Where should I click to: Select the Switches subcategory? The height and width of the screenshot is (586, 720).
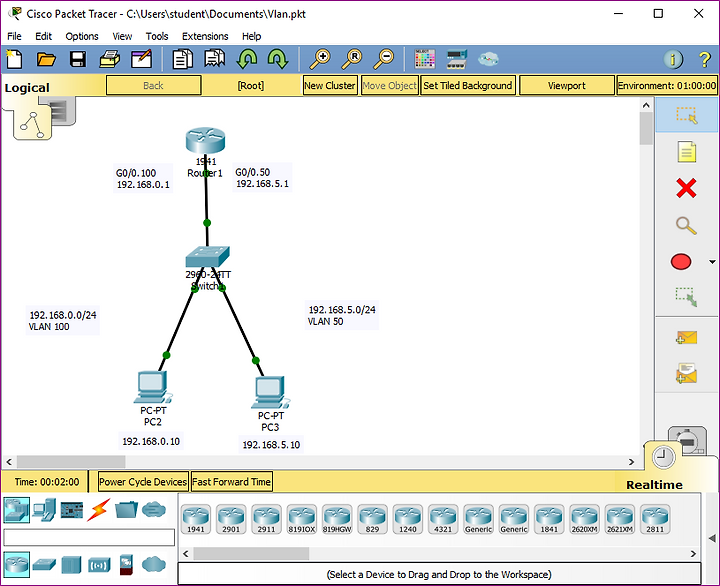pyautogui.click(x=45, y=564)
